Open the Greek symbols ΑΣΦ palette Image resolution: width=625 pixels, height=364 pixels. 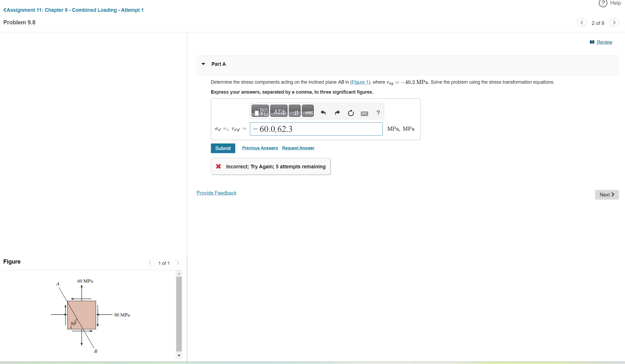279,111
